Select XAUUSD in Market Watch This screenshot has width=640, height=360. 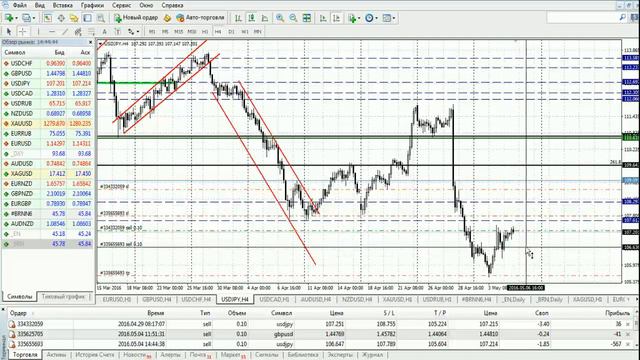coord(47,123)
